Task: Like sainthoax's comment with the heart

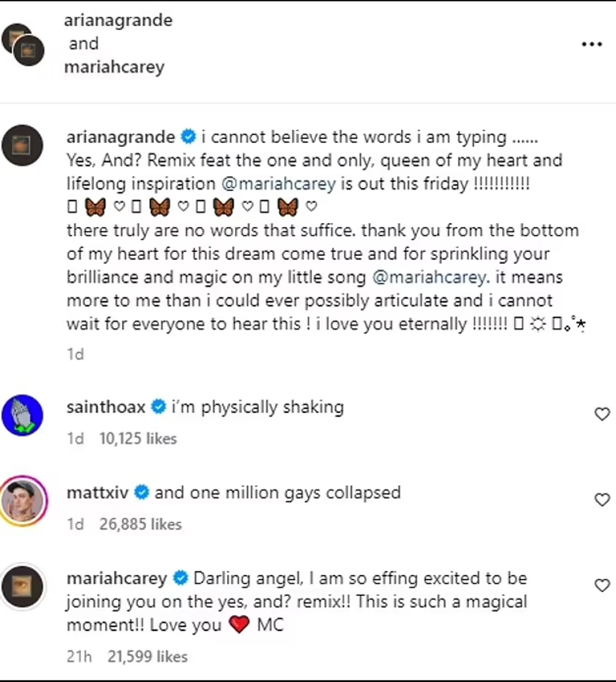Action: click(x=602, y=414)
